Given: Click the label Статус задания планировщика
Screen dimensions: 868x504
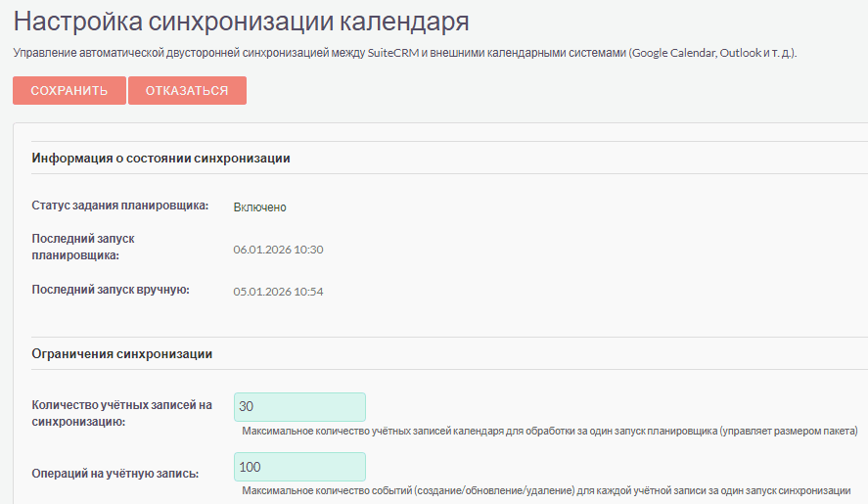Looking at the screenshot, I should click(120, 206).
